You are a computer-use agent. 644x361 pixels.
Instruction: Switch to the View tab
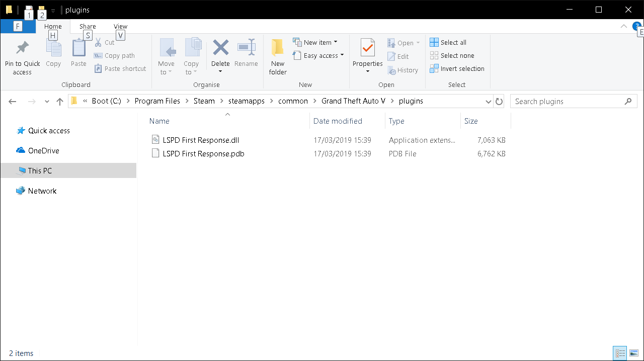(x=121, y=27)
